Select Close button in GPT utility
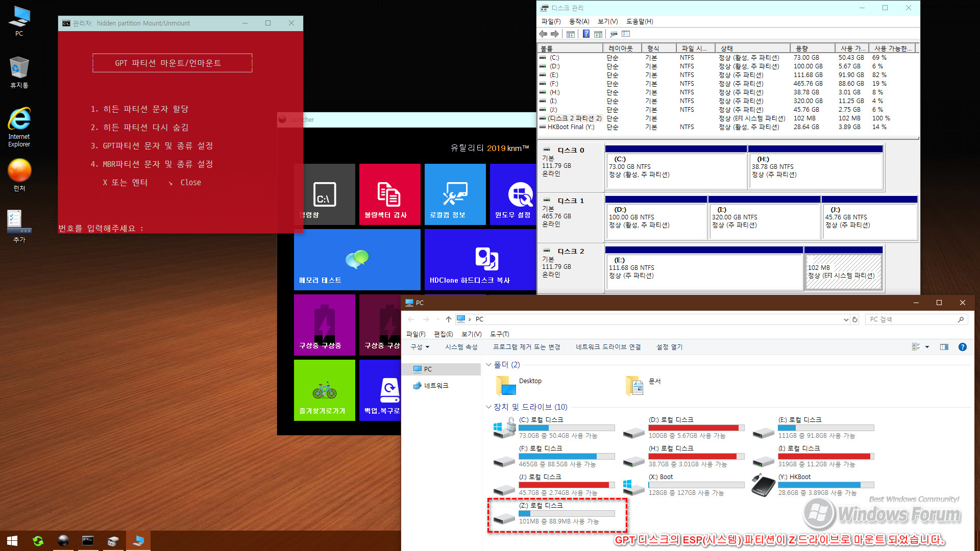980x551 pixels. tap(190, 182)
